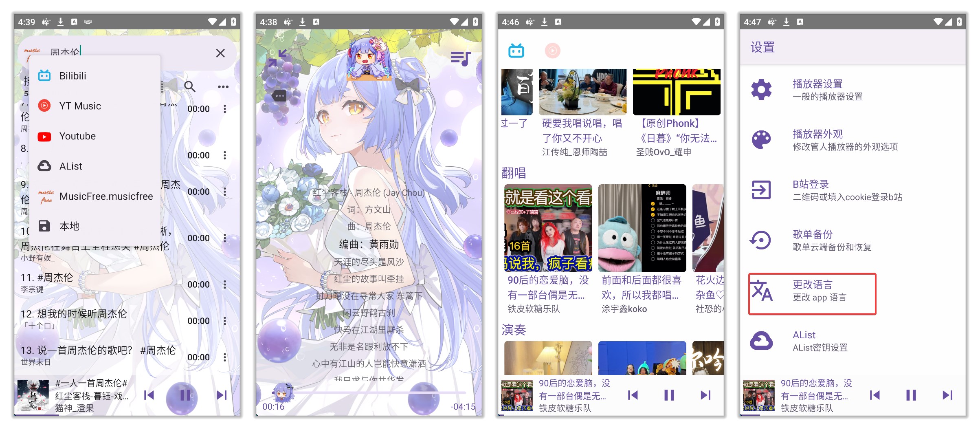Pause playback in first screen miniplayer
980x430 pixels.
185,395
